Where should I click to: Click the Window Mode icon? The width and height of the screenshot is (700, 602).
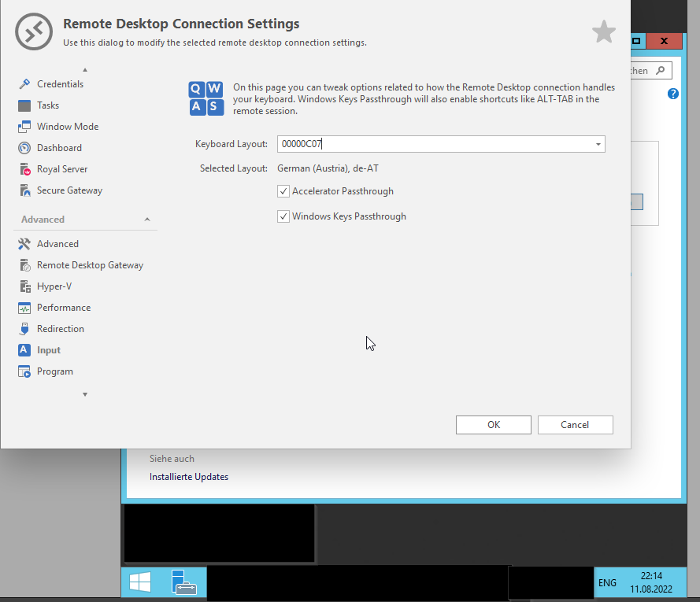[x=24, y=127]
